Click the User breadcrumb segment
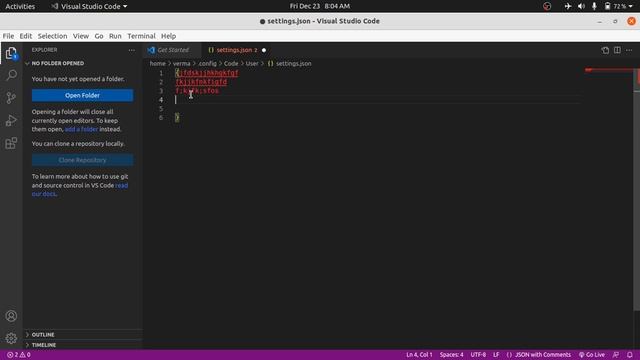 click(252, 64)
